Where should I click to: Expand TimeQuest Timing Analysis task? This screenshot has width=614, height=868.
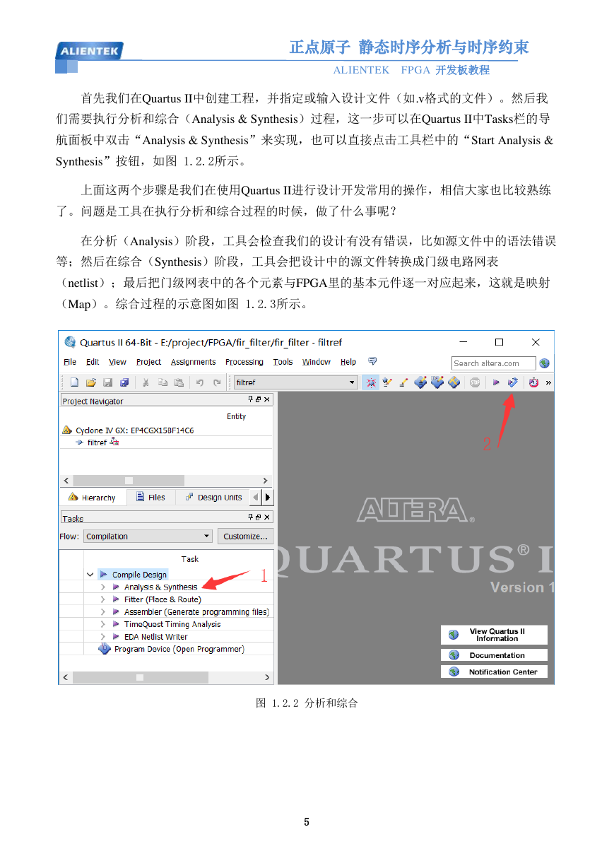[x=102, y=624]
